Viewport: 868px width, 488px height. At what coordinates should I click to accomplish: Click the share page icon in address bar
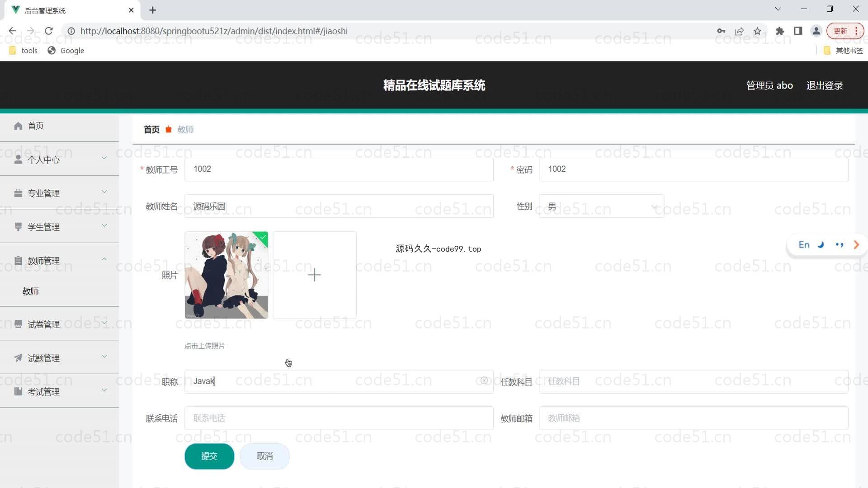[x=740, y=31]
